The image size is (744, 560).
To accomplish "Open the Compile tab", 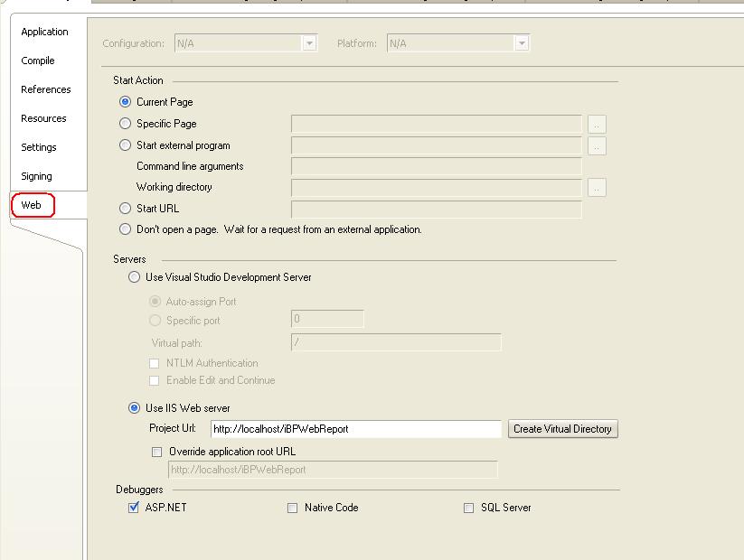I will 38,61.
